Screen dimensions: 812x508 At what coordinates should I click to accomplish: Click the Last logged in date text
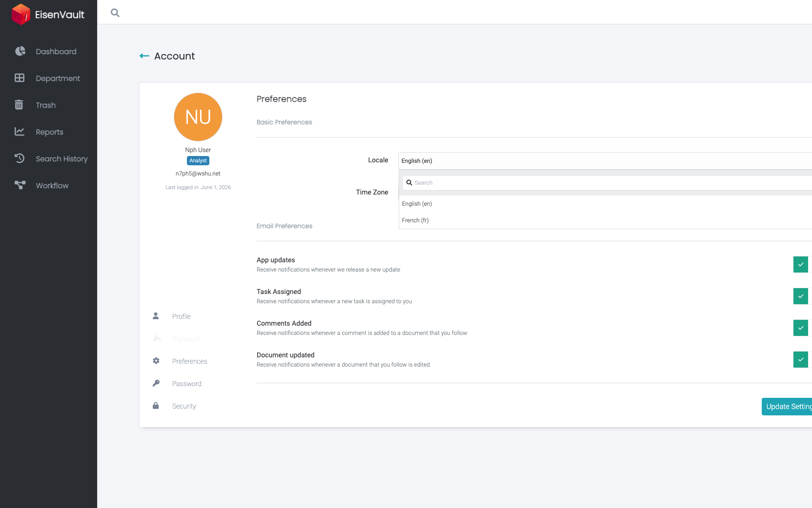pos(198,187)
